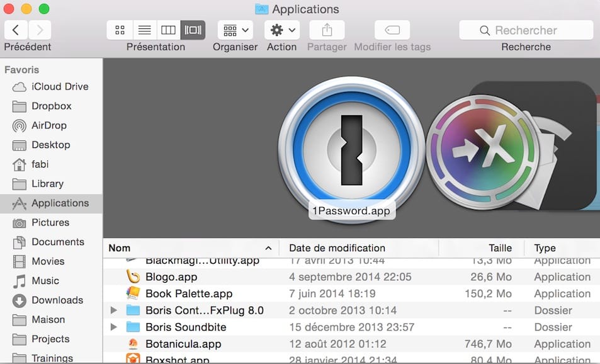Select the Botanicula.app file name
The height and width of the screenshot is (364, 600).
183,344
